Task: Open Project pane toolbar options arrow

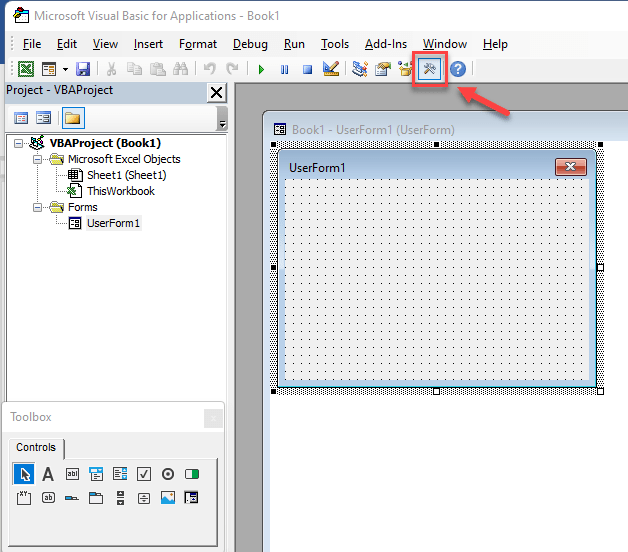Action: [x=222, y=119]
